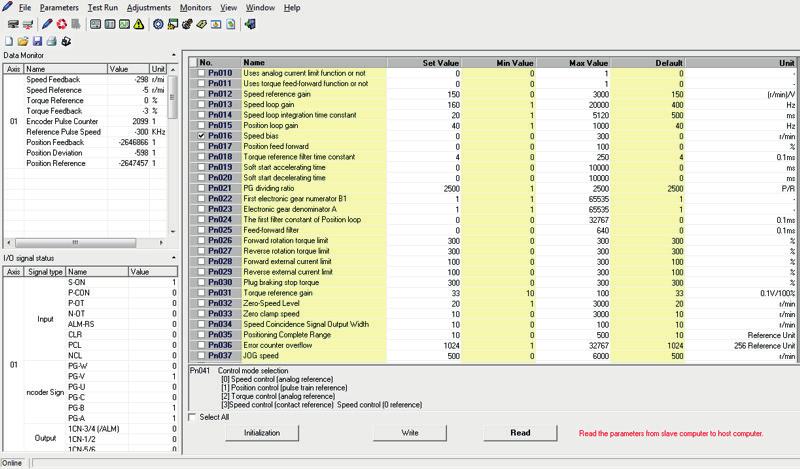
Task: Click Data Monitor horizontal scroll left arrow
Action: [9, 242]
